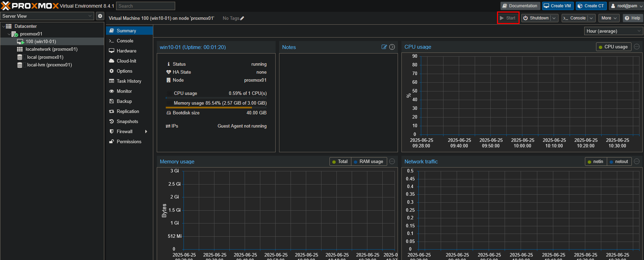Expand the Shutdown options arrow
This screenshot has height=260, width=644.
pyautogui.click(x=554, y=18)
